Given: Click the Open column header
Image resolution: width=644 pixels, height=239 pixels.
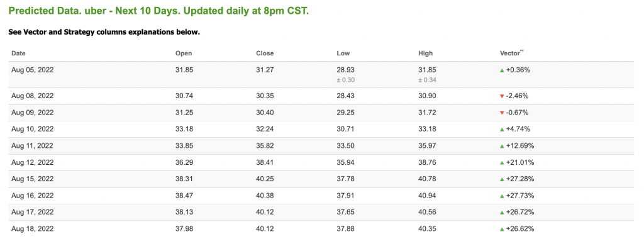Looking at the screenshot, I should tap(184, 53).
